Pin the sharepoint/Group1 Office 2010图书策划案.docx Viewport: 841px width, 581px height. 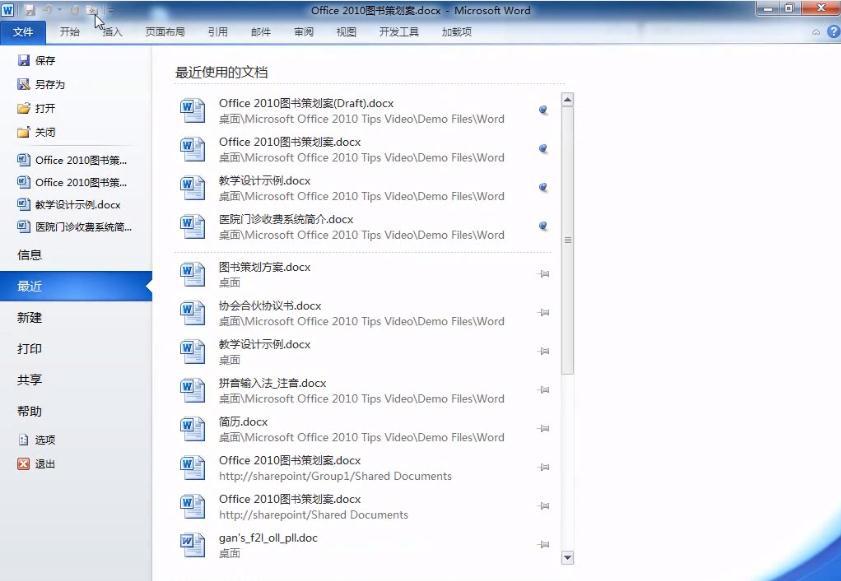coord(543,467)
